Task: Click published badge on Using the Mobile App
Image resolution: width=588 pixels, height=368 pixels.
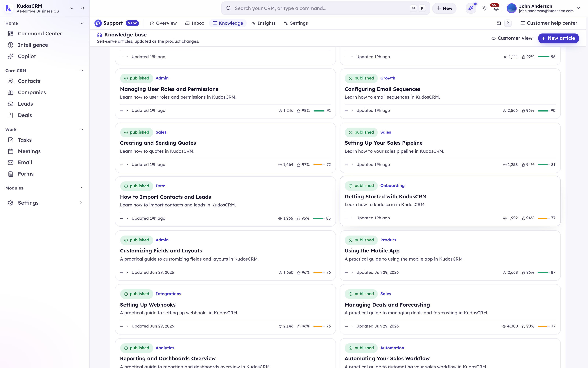Action: point(361,240)
